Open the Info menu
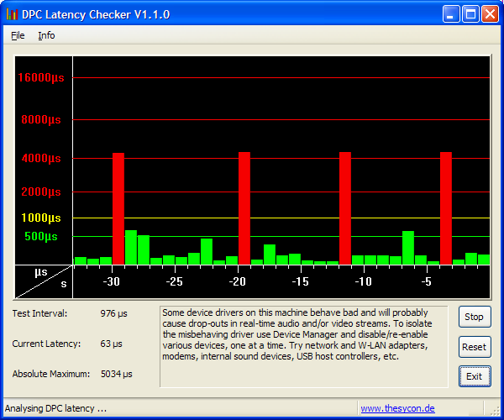 click(x=46, y=35)
